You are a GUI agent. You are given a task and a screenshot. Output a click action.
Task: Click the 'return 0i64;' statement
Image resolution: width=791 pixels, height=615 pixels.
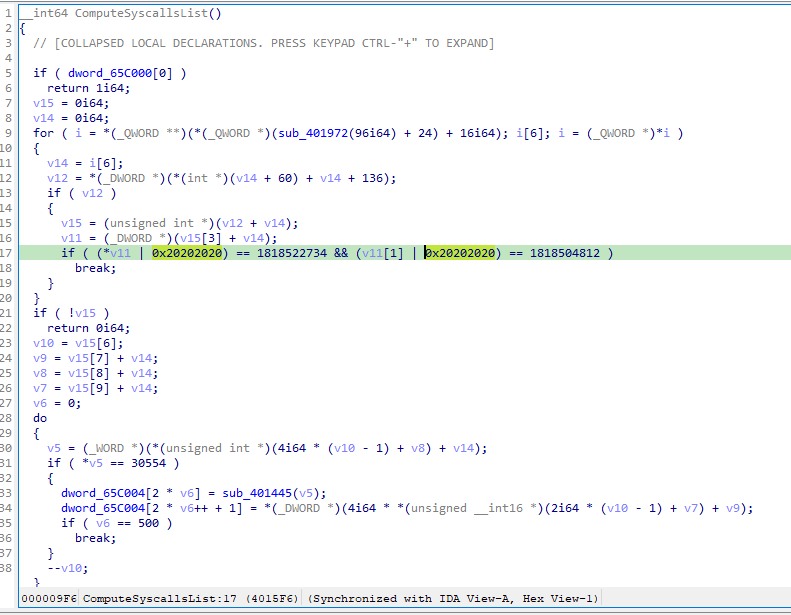coord(88,328)
